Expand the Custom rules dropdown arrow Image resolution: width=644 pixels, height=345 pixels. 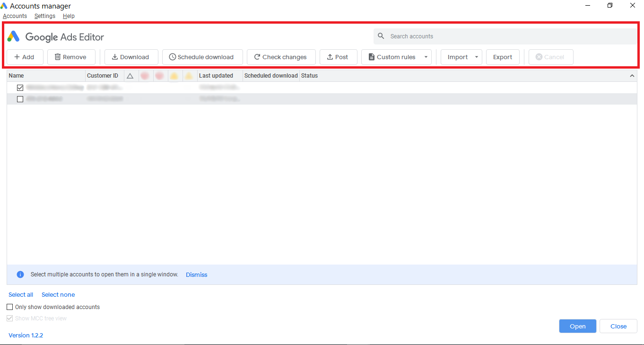426,57
